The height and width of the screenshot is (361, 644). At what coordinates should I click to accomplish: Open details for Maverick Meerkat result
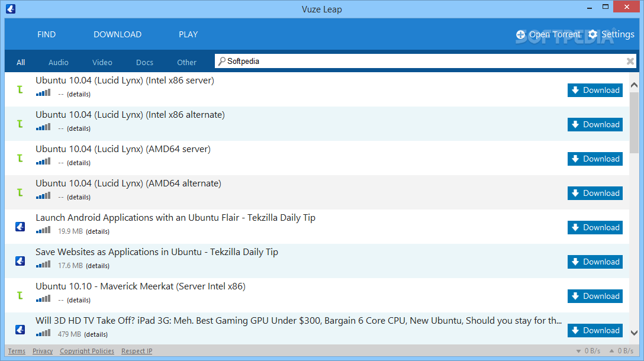point(79,300)
